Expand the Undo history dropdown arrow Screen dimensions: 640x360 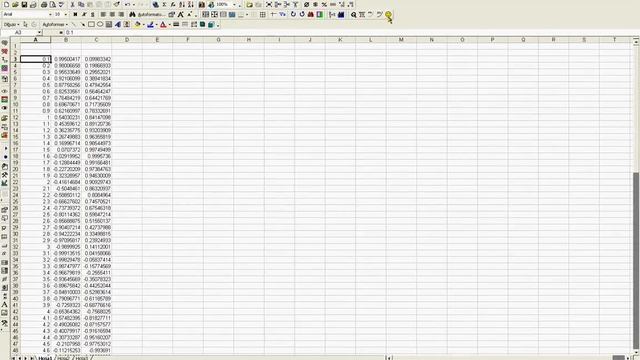tap(133, 4)
